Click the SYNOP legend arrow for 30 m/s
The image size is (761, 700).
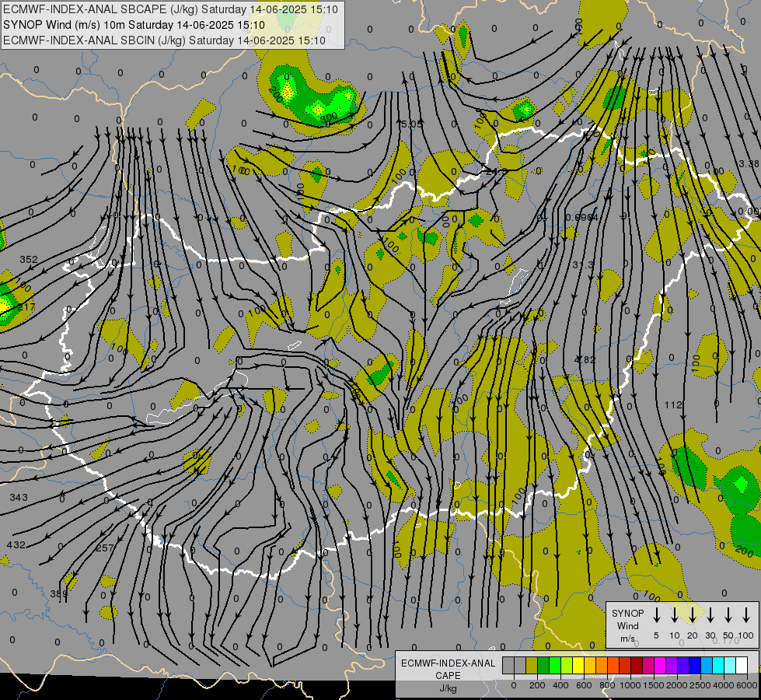pyautogui.click(x=710, y=614)
